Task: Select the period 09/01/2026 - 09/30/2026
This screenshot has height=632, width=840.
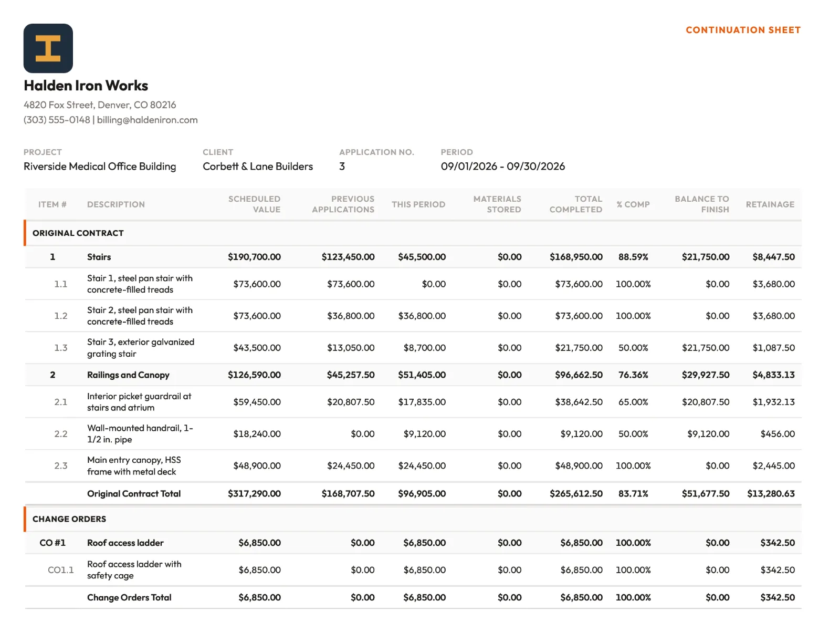Action: [x=503, y=167]
